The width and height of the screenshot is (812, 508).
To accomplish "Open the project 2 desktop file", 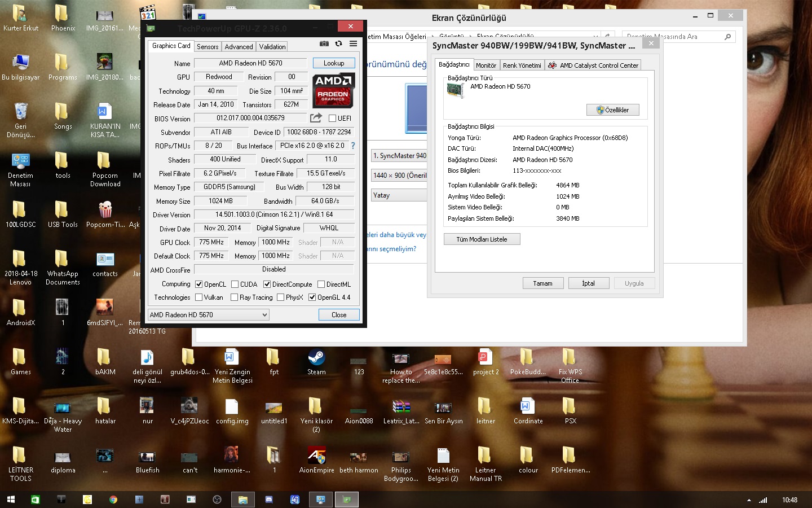I will [486, 362].
